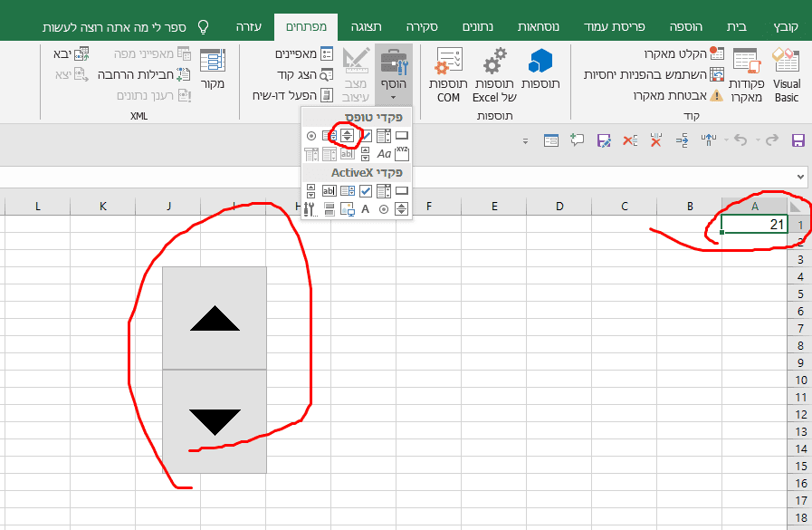Screen dimensions: 812x530
Task: Switch to the Home (בית) tab
Action: (x=736, y=27)
